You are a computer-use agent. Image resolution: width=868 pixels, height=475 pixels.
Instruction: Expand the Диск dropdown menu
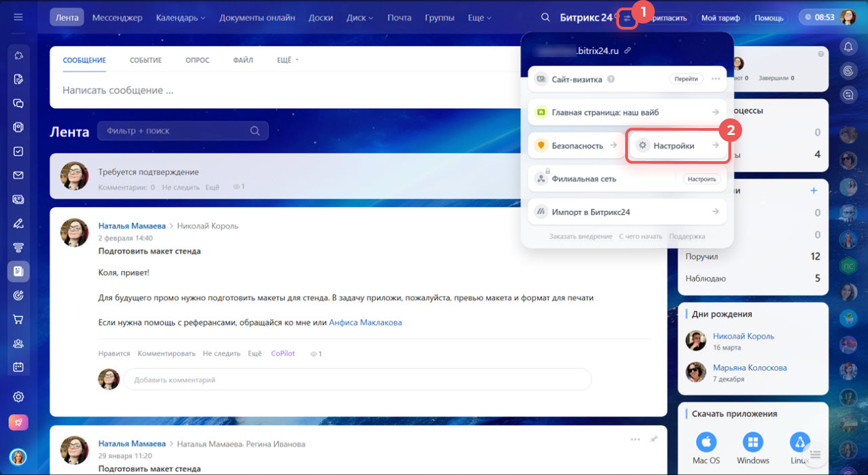coord(360,17)
